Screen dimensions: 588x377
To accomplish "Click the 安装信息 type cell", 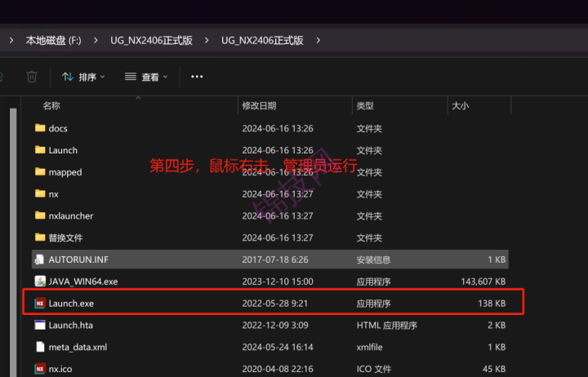I will pos(373,259).
